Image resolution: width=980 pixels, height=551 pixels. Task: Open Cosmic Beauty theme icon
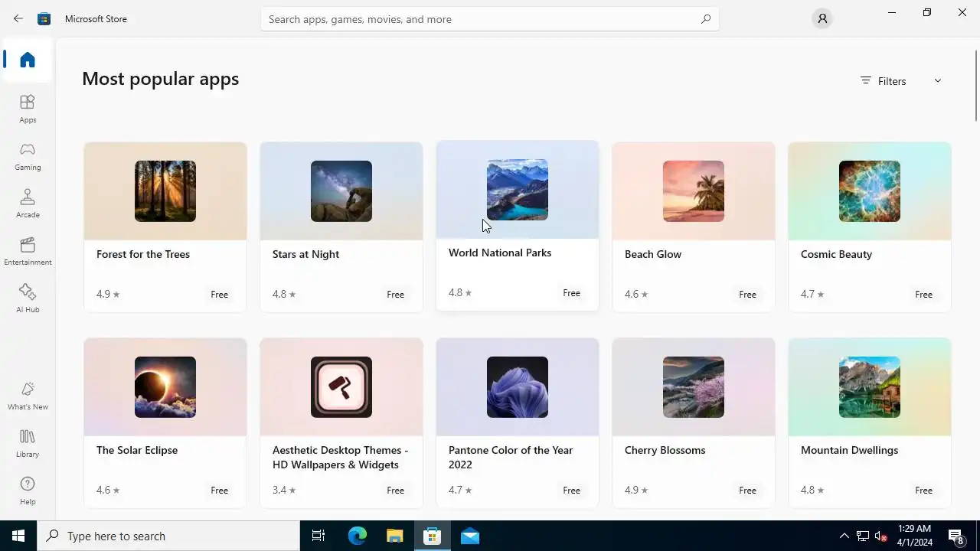pyautogui.click(x=870, y=191)
